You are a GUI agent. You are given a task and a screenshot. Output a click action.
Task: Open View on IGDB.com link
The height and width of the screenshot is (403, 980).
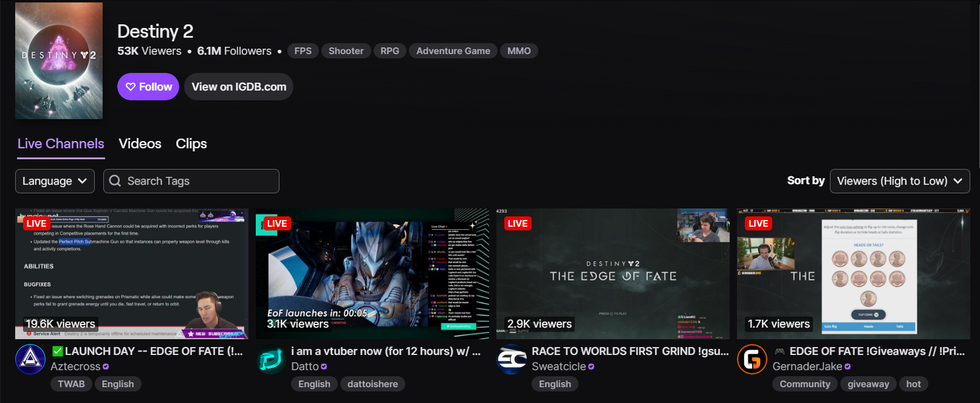[239, 87]
